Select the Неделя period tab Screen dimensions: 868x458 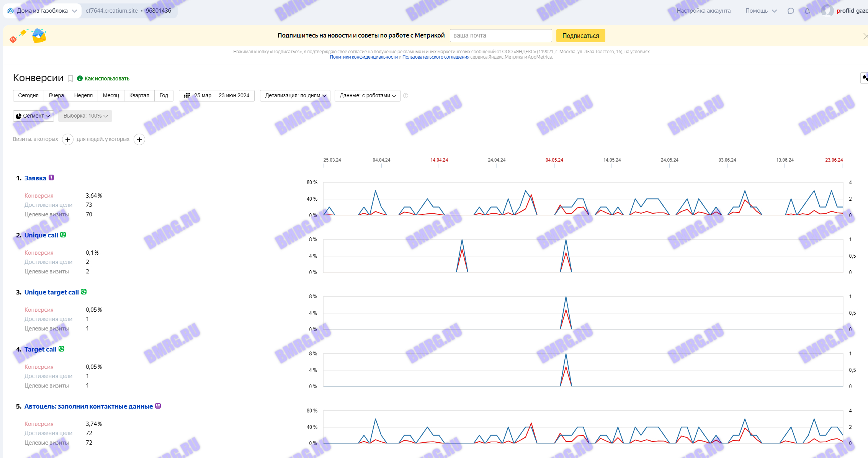[83, 96]
